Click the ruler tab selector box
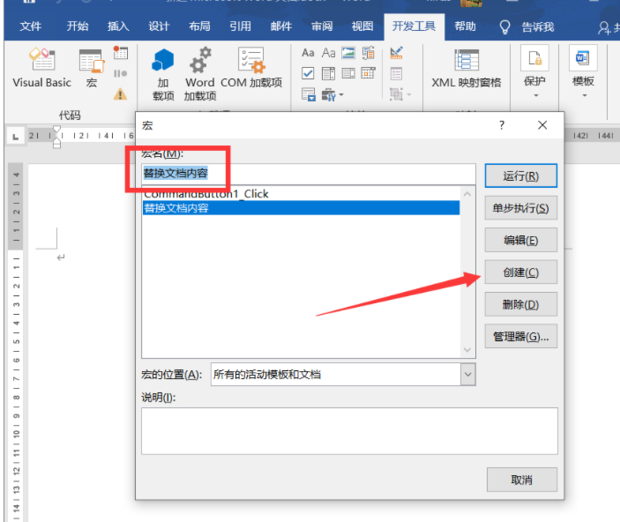The image size is (620, 522). (15, 137)
